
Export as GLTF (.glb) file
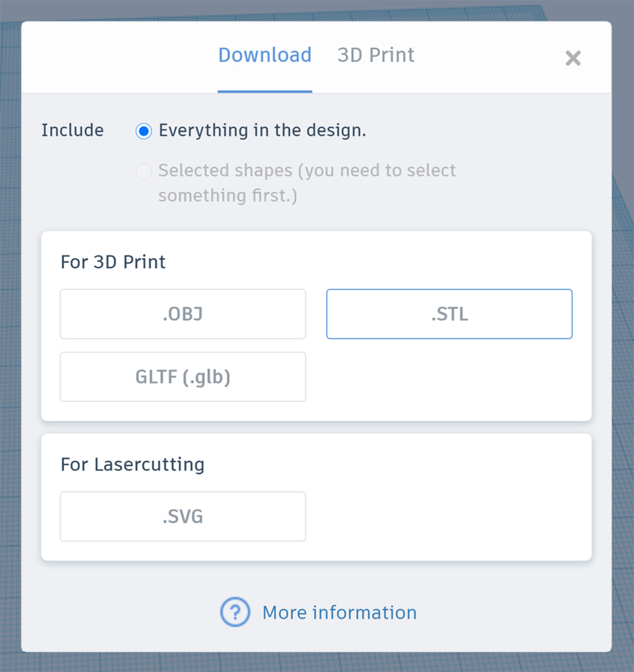(x=183, y=377)
